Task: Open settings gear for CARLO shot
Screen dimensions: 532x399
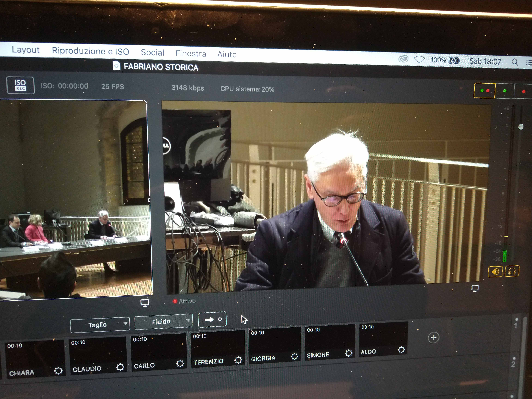Action: (180, 363)
